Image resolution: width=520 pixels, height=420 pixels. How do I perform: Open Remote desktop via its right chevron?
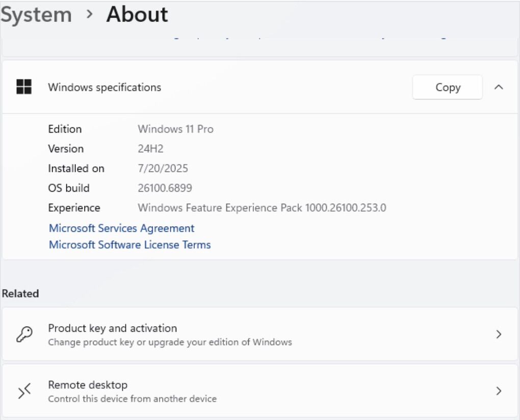pos(499,391)
